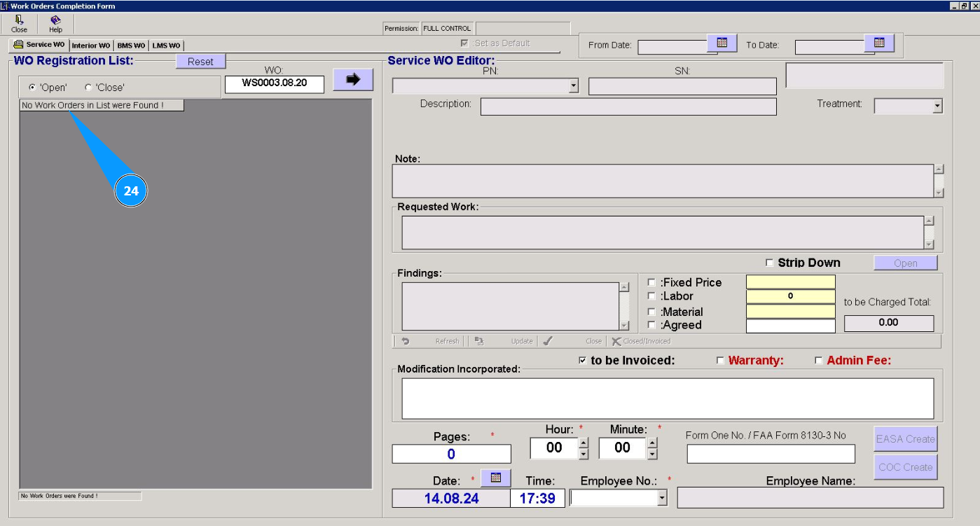Expand the PN dropdown list

click(574, 86)
